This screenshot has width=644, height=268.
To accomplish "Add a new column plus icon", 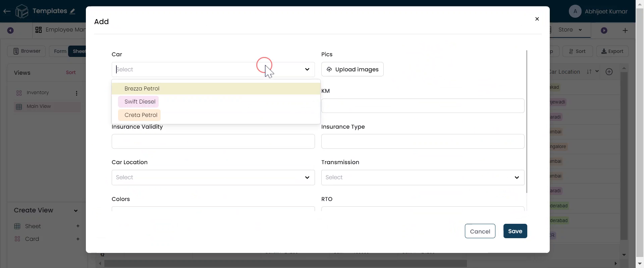I will coord(609,72).
